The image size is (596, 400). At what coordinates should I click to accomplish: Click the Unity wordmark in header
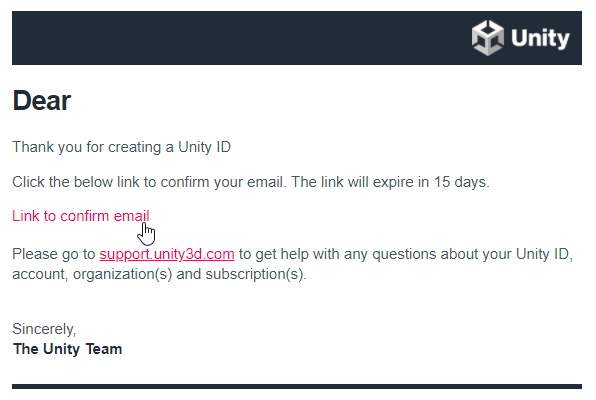[x=540, y=38]
